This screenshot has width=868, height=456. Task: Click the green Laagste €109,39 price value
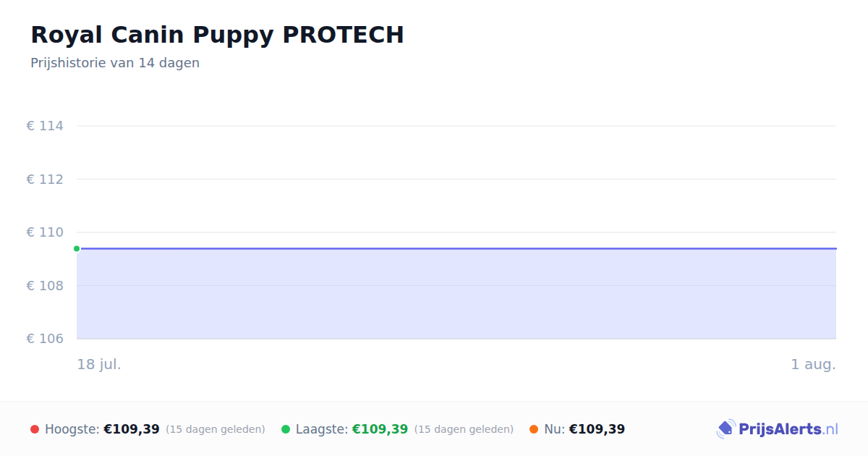[380, 429]
